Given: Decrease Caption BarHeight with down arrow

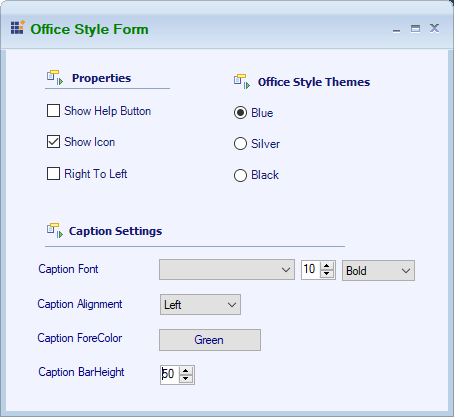Looking at the screenshot, I should [x=186, y=378].
